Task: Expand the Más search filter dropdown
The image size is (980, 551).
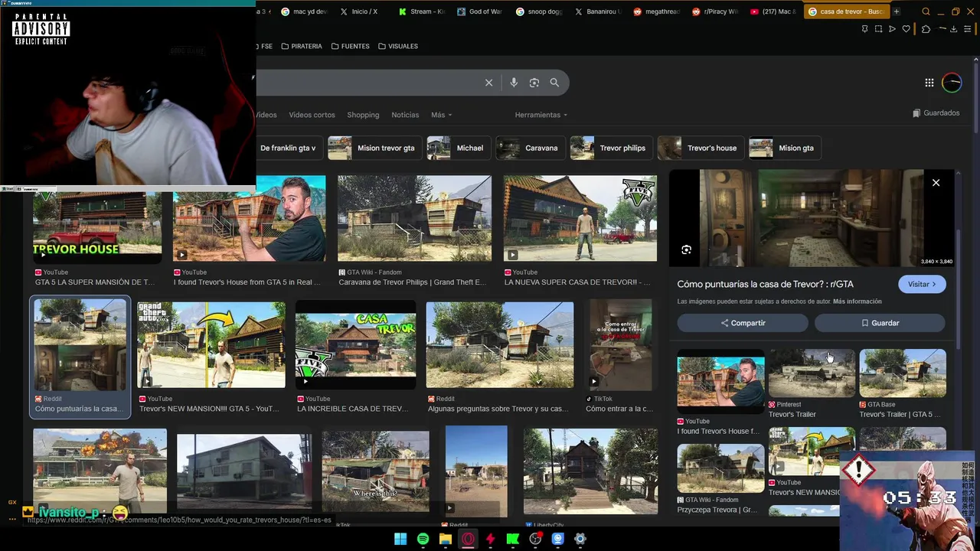Action: coord(441,115)
